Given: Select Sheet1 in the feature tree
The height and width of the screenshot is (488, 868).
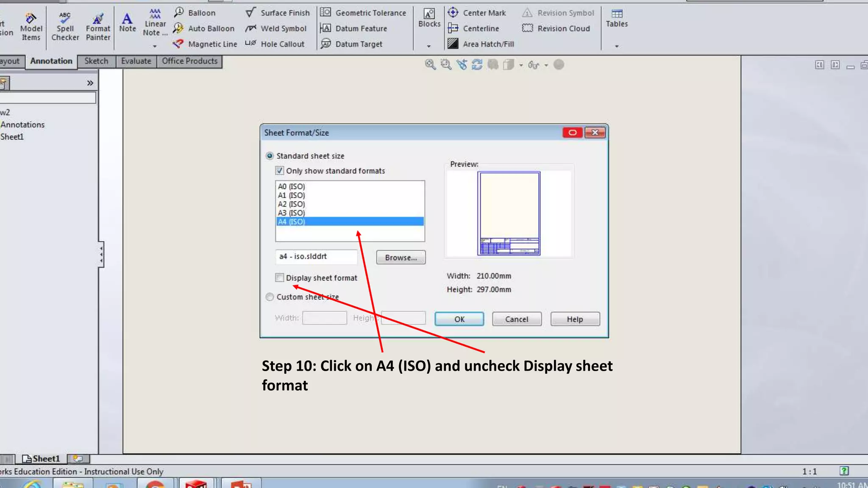Looking at the screenshot, I should 12,137.
